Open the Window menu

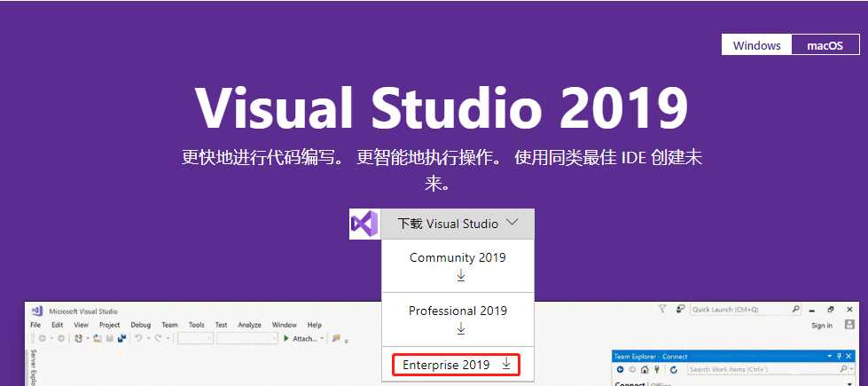click(285, 325)
